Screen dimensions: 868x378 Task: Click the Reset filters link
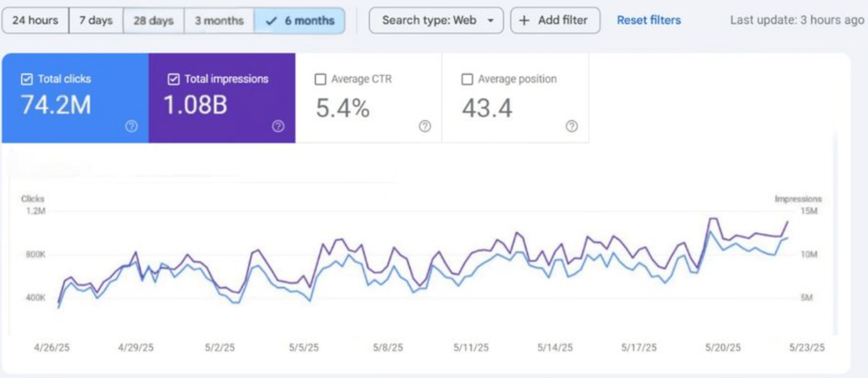(x=649, y=21)
